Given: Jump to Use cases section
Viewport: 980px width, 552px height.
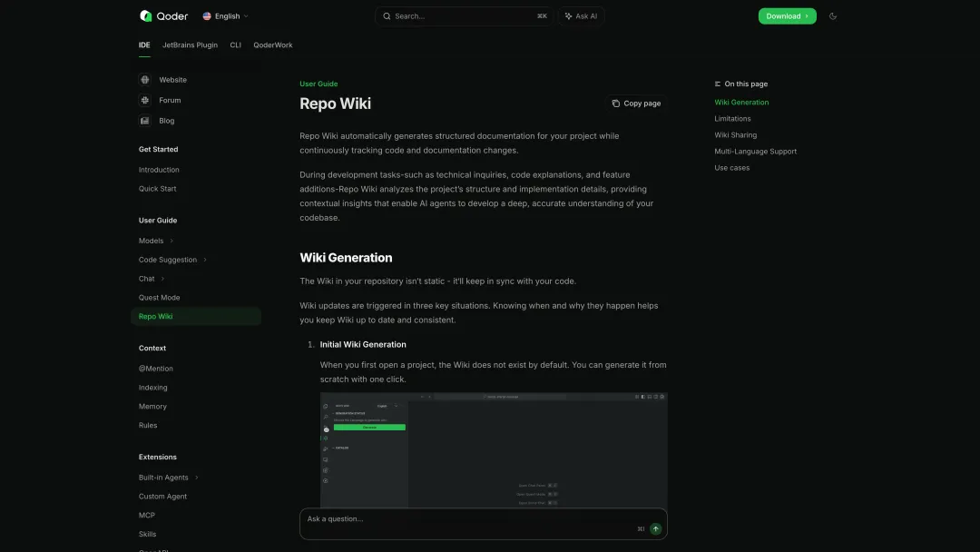Looking at the screenshot, I should [732, 168].
